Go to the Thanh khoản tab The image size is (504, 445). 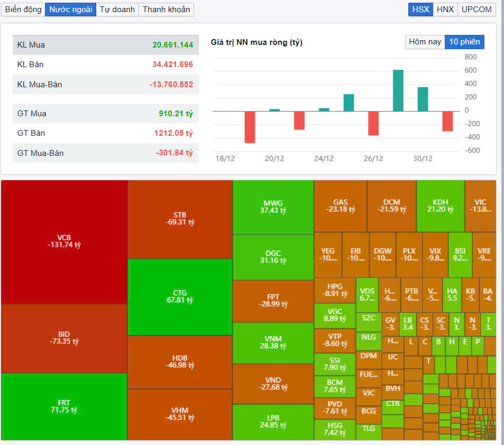point(166,10)
